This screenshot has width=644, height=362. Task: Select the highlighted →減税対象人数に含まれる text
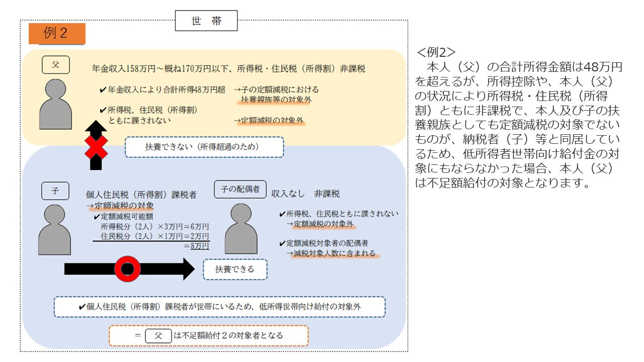tap(331, 253)
